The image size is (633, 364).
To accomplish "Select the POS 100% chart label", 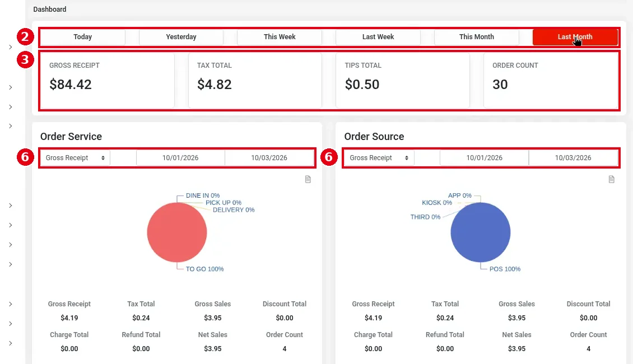I will tap(505, 269).
